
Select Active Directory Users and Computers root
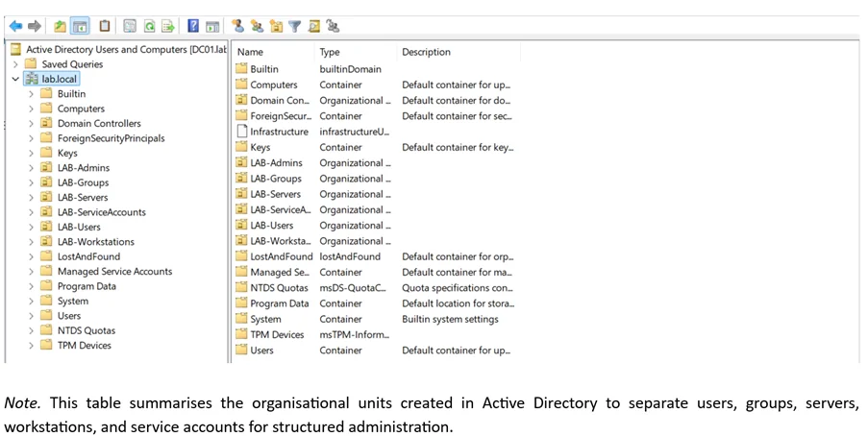pos(126,49)
